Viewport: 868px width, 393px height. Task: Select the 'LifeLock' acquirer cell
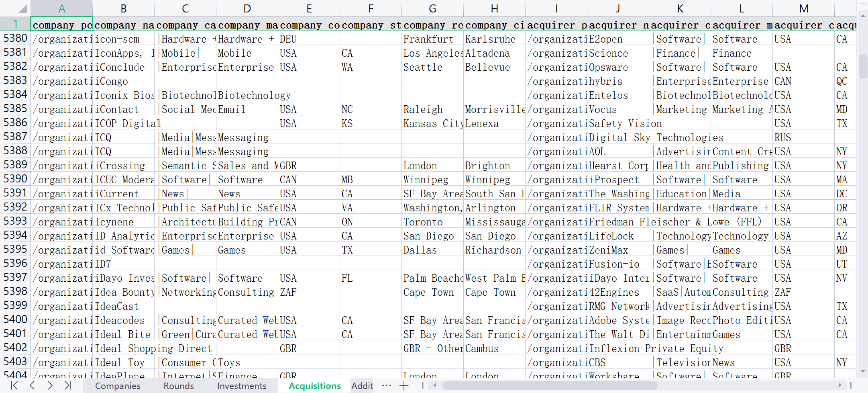point(618,236)
